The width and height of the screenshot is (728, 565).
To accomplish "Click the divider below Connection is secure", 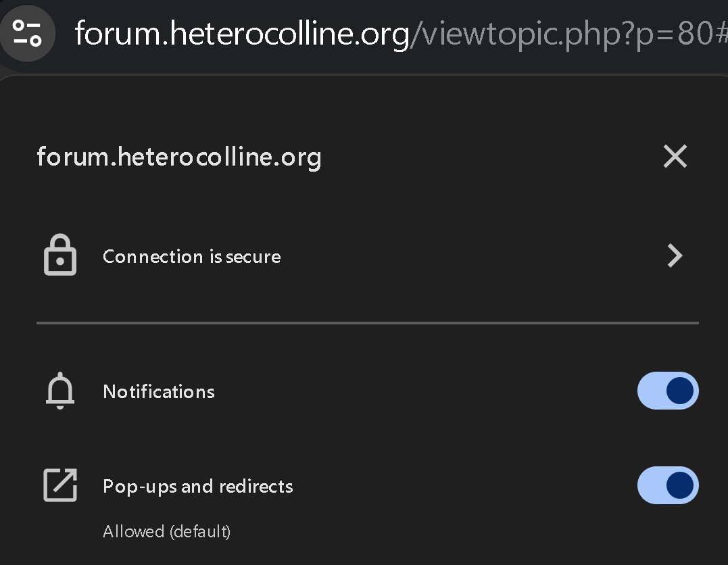I will click(x=367, y=323).
